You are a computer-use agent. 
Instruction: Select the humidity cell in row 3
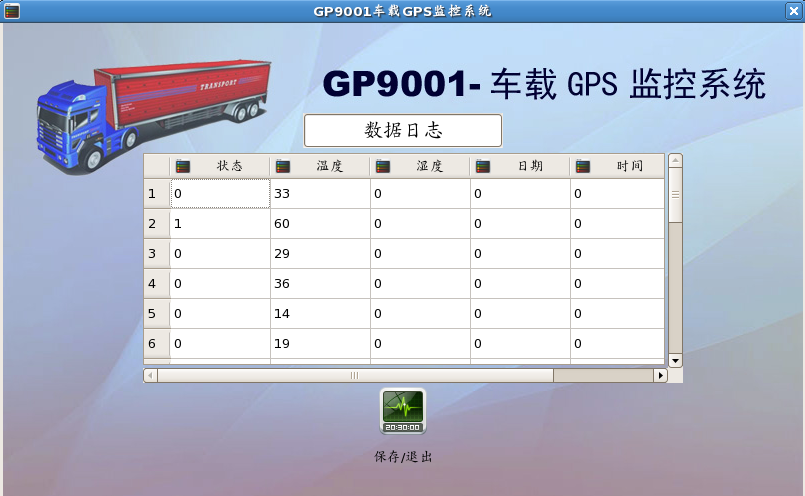(420, 254)
